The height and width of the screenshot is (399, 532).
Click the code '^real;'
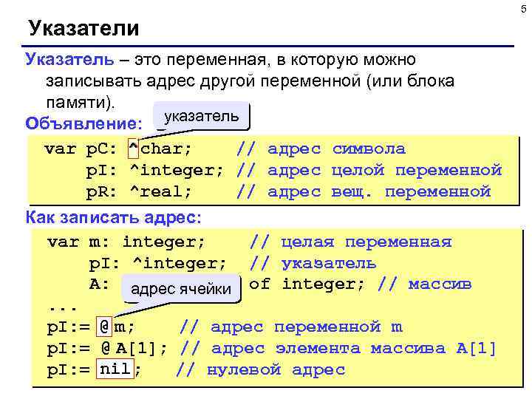click(x=160, y=191)
